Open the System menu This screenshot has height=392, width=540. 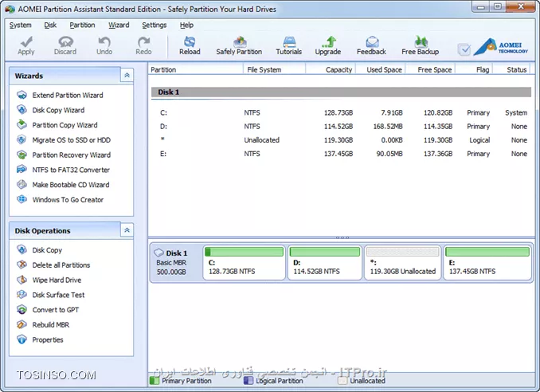coord(21,25)
